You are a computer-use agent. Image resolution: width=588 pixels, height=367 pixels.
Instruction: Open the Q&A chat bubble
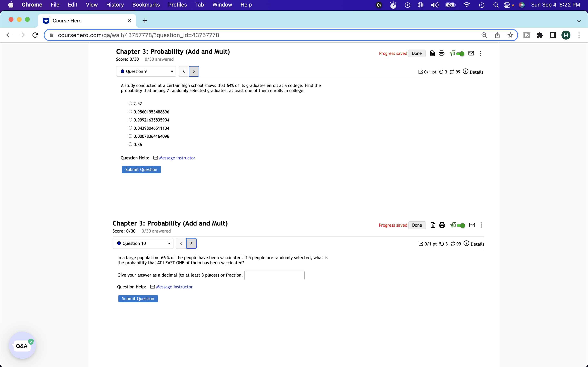22,345
